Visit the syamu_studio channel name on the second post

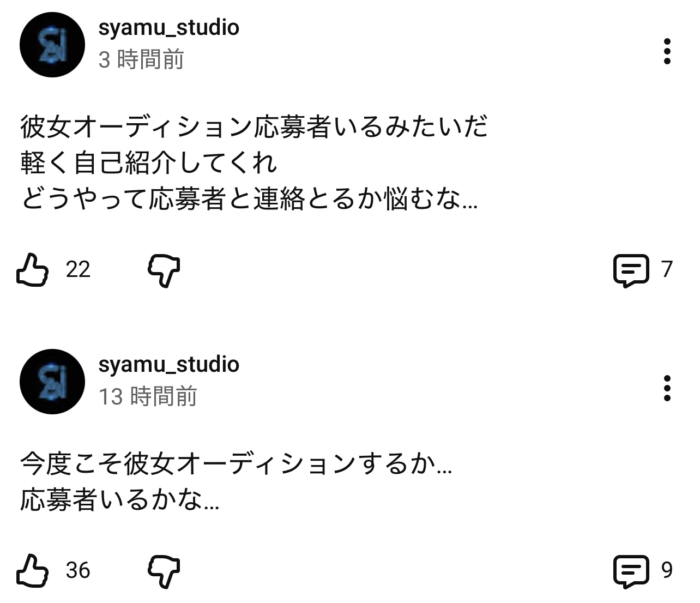click(168, 364)
